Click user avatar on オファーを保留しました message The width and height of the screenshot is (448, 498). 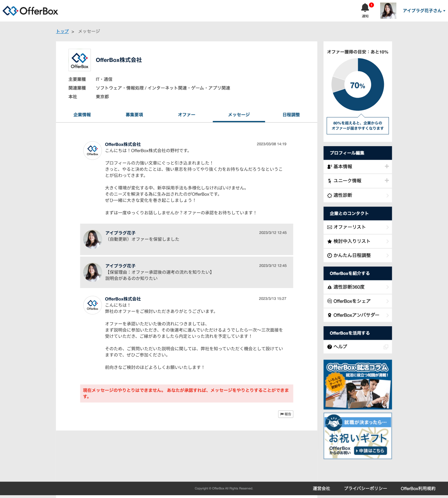coord(93,240)
